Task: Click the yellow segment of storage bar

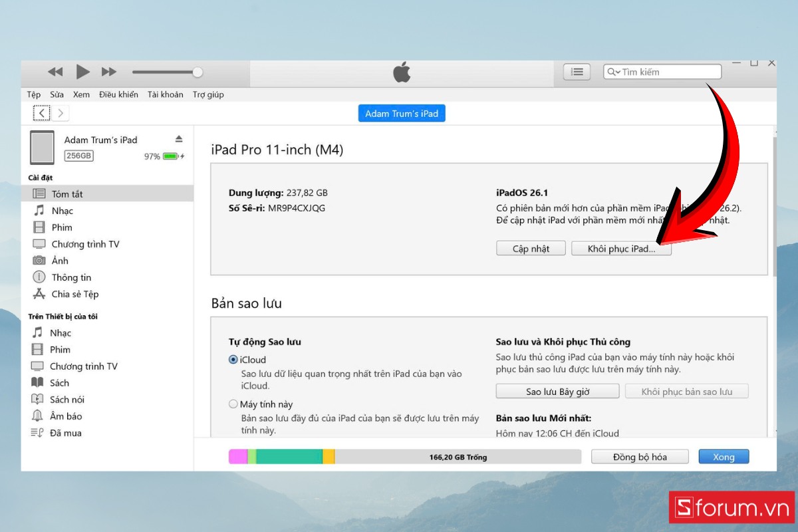Action: pos(329,457)
